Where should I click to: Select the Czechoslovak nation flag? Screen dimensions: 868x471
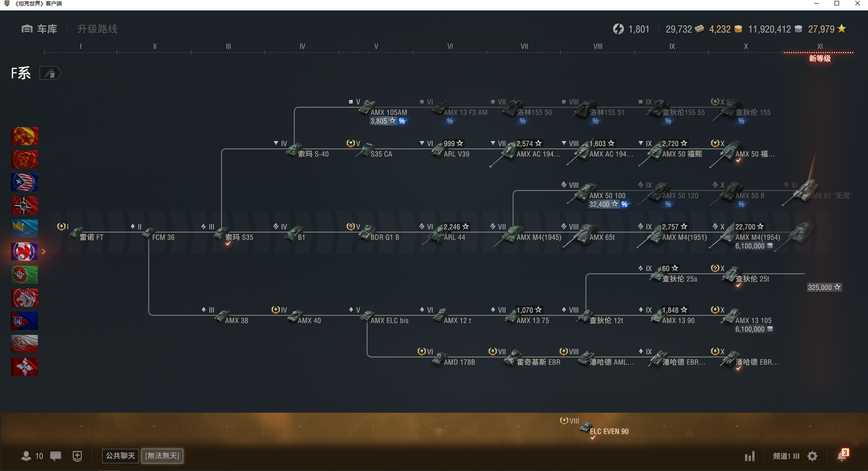[x=24, y=321]
